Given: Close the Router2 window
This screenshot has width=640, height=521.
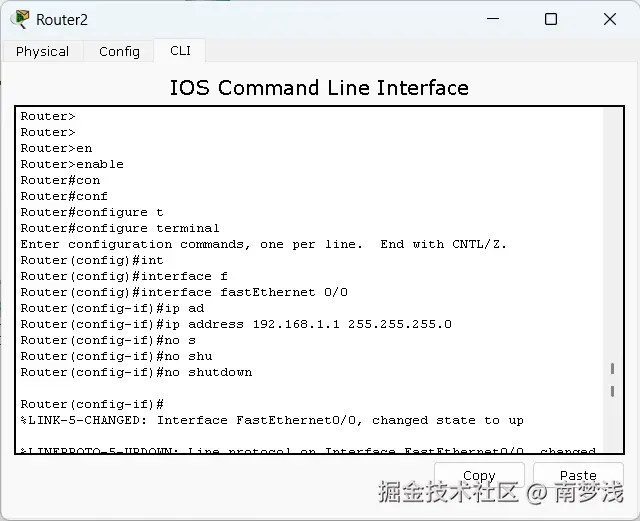Looking at the screenshot, I should pos(610,19).
